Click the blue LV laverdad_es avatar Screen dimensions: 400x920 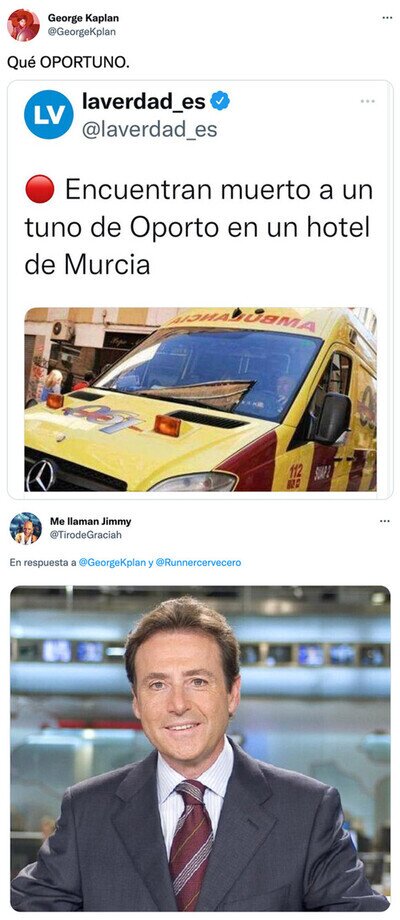tap(49, 114)
